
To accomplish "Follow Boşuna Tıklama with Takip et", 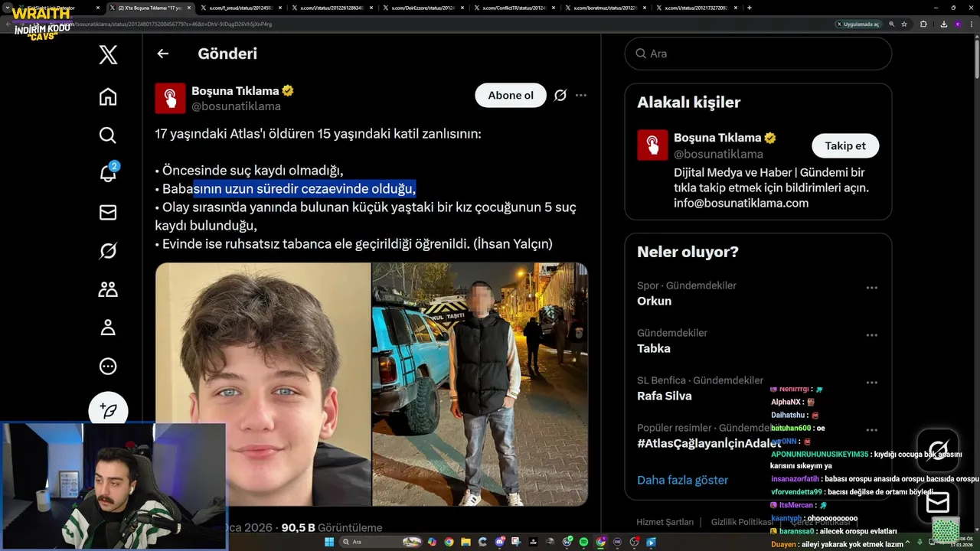I will coord(845,145).
